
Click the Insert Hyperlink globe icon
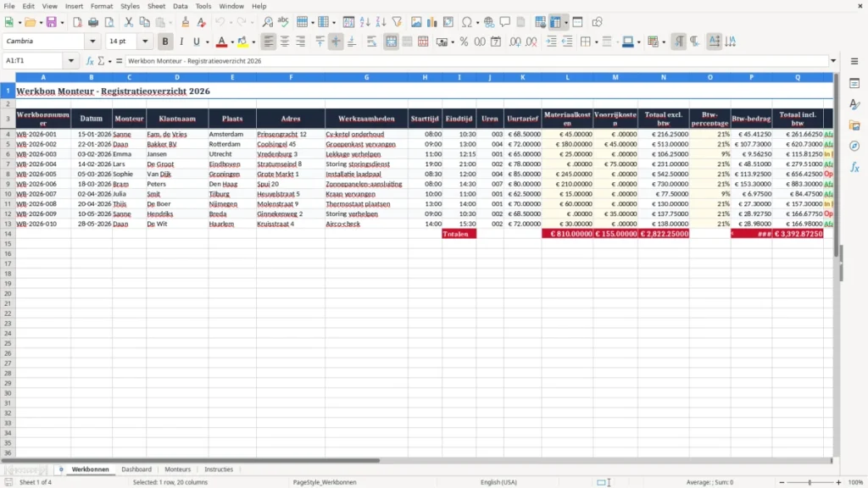pyautogui.click(x=489, y=22)
